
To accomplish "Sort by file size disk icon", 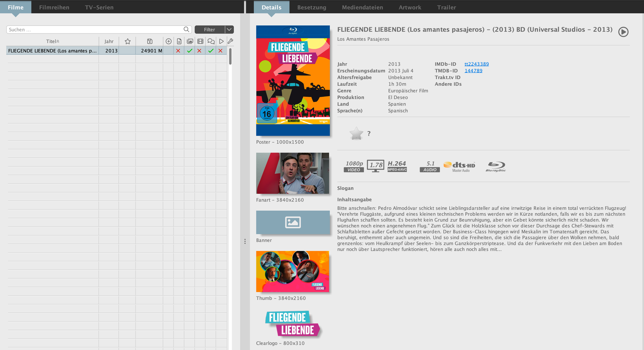I will 150,41.
